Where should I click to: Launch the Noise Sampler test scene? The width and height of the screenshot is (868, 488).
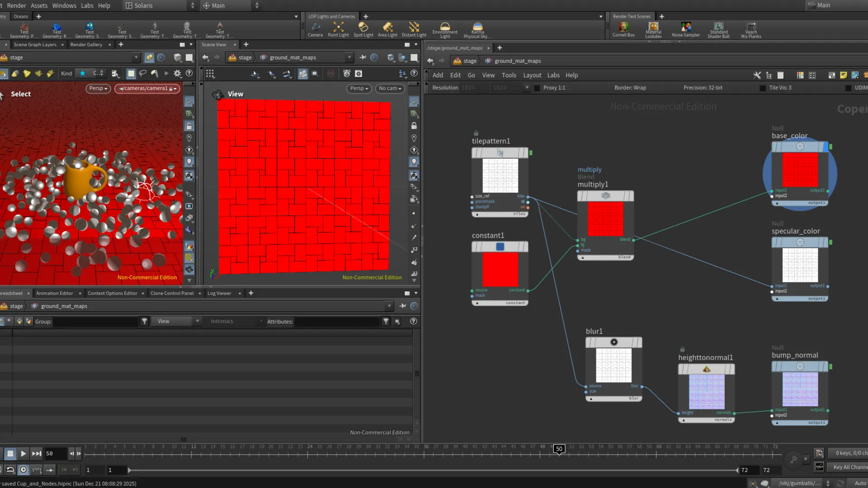click(x=686, y=29)
